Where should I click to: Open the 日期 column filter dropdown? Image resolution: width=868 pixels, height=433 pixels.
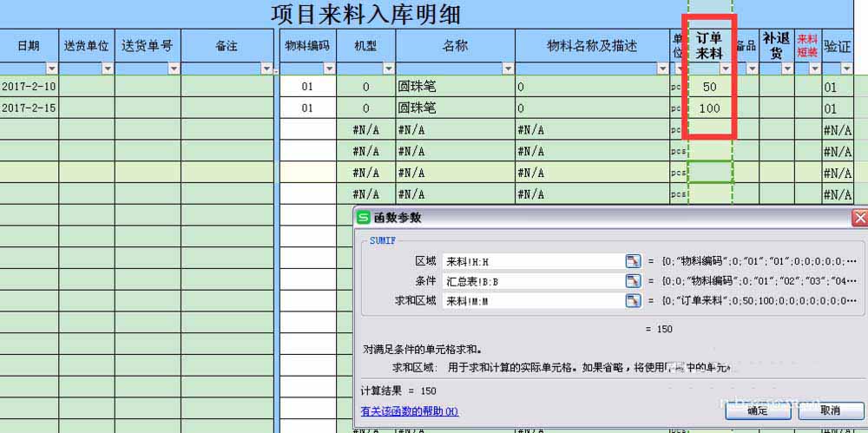coord(51,68)
